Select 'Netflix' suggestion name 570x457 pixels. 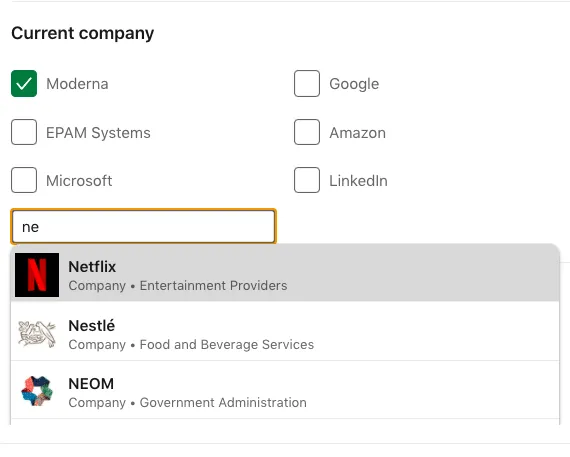[x=92, y=267]
